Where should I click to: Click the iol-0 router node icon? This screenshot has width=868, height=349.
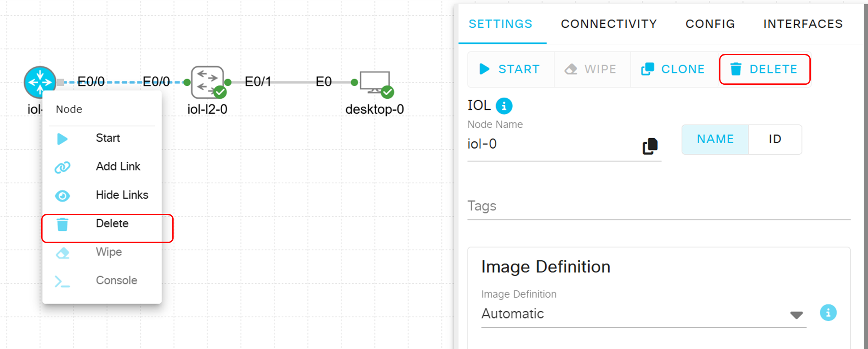click(40, 82)
